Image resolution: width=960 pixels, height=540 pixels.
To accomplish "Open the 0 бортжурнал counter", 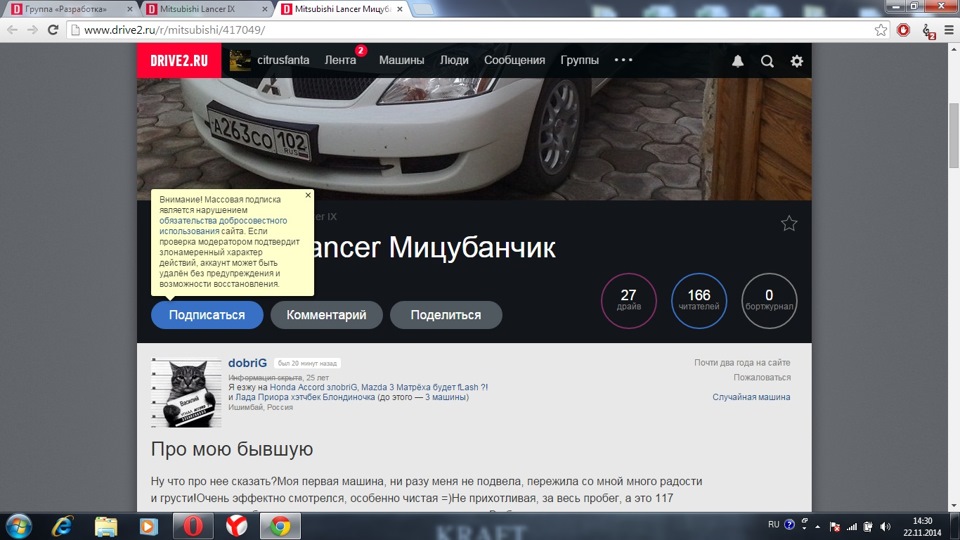I will click(769, 301).
